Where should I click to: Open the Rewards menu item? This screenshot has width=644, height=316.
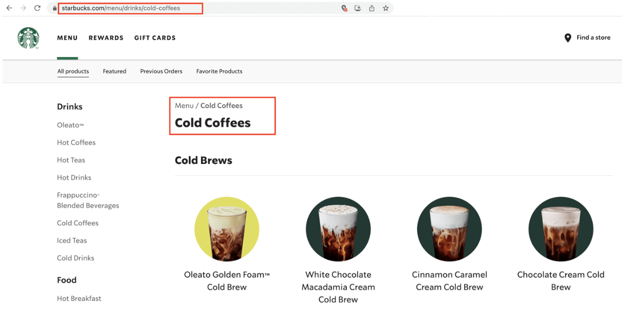(106, 38)
